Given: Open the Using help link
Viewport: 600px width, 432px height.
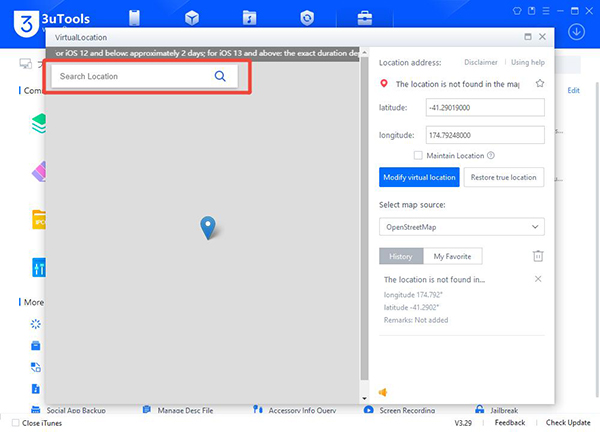Looking at the screenshot, I should [x=527, y=63].
